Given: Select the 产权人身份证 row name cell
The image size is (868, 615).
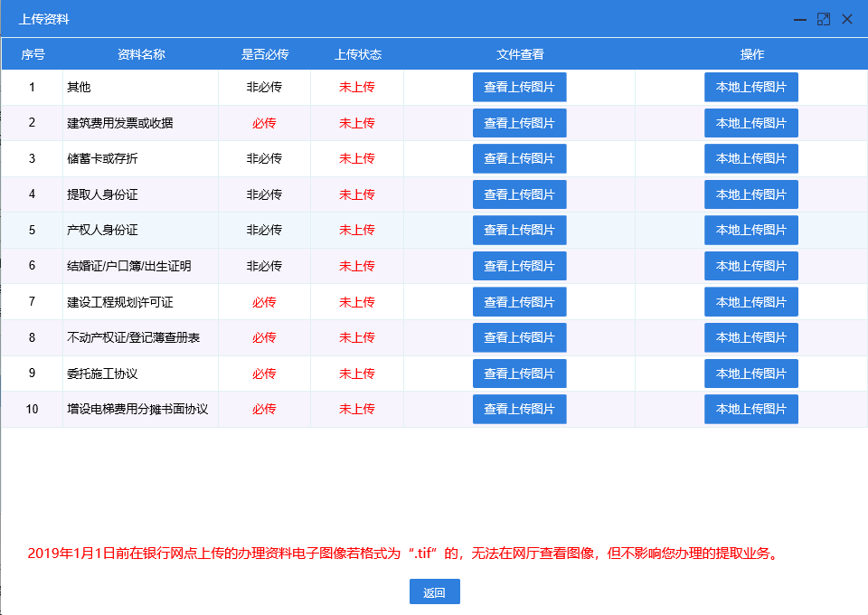Looking at the screenshot, I should [102, 230].
